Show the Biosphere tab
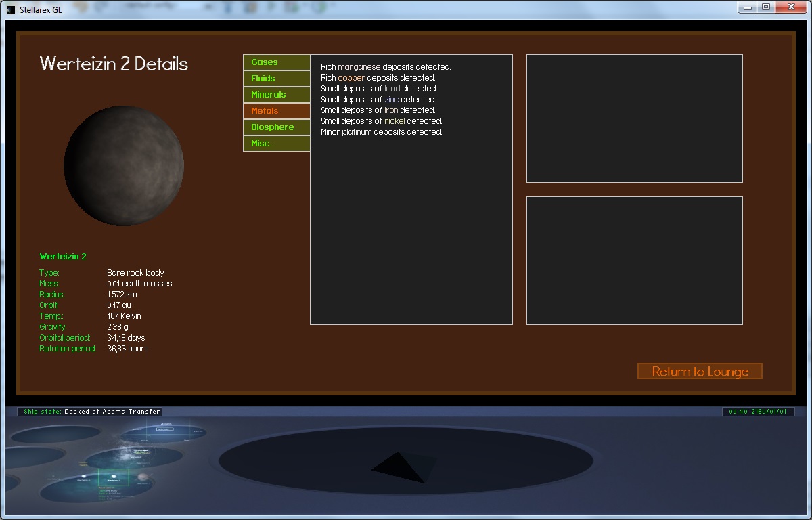The height and width of the screenshot is (520, 812). 276,127
